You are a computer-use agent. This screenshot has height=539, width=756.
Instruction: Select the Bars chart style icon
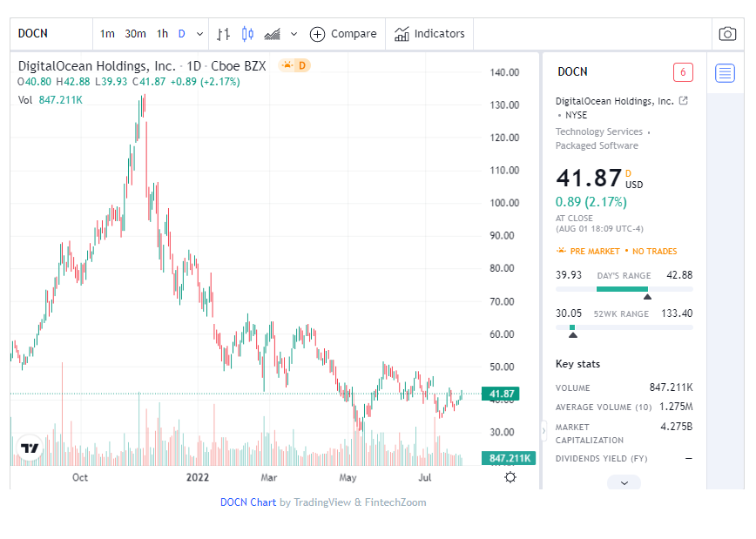point(223,34)
